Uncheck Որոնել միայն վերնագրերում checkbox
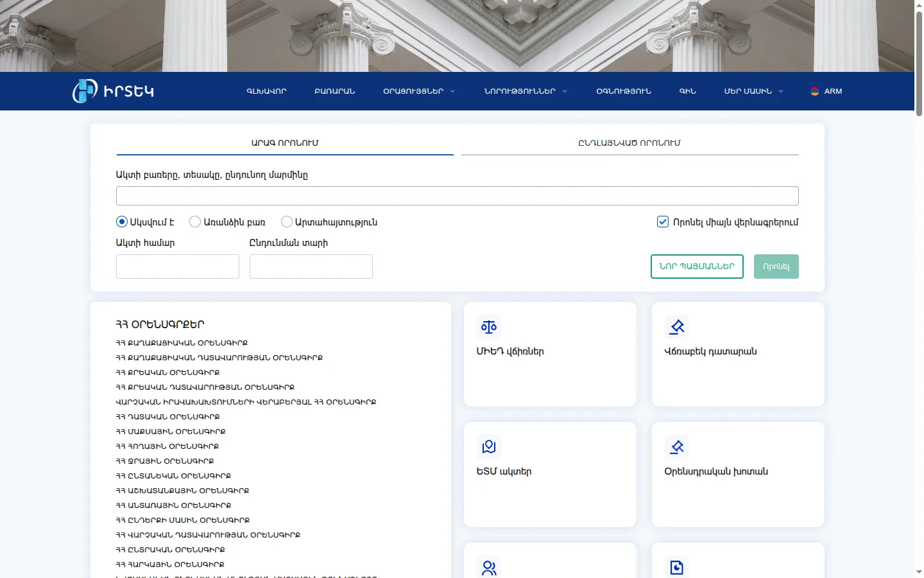924x578 pixels. [x=663, y=222]
